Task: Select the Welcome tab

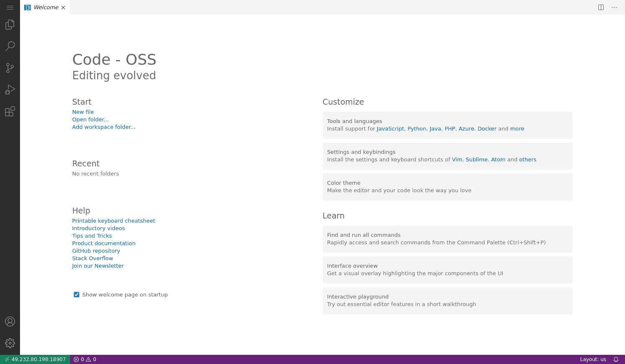Action: [45, 8]
